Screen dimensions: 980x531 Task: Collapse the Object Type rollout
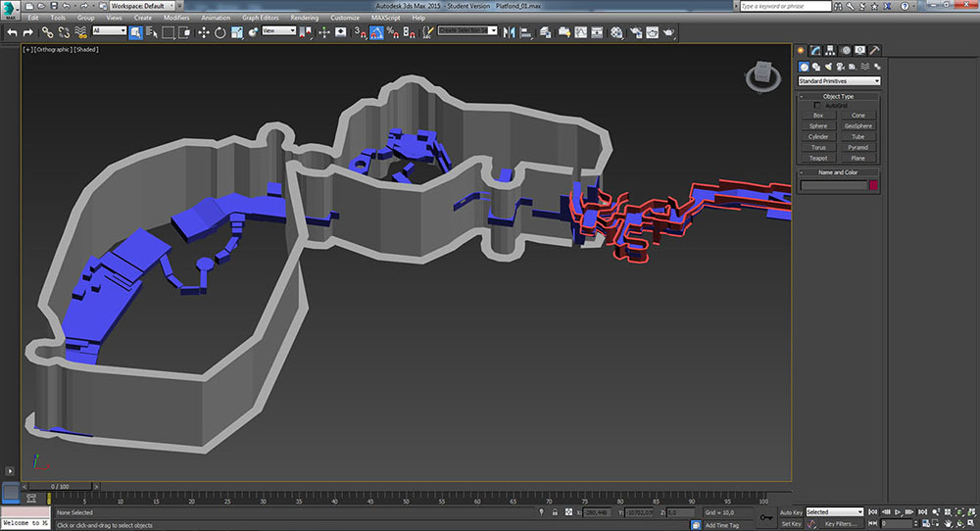pyautogui.click(x=838, y=96)
